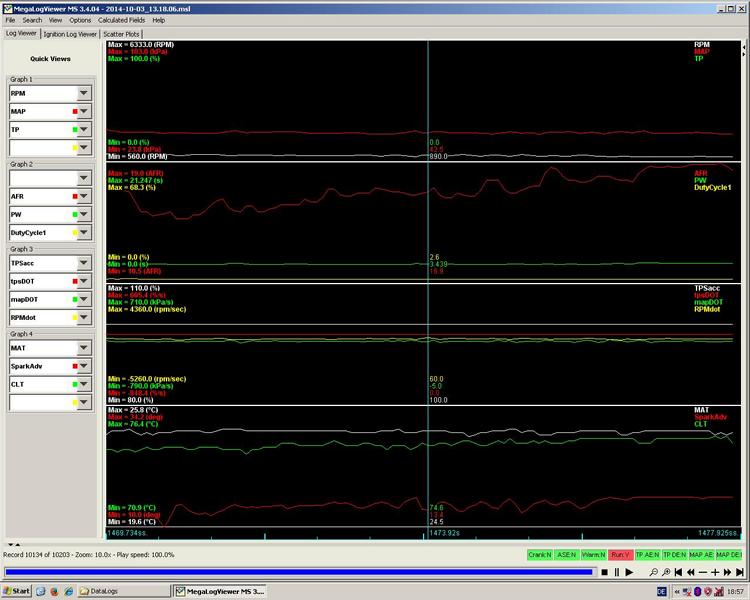Jump to the first log record
Screen dimensions: 750x600
pos(678,572)
